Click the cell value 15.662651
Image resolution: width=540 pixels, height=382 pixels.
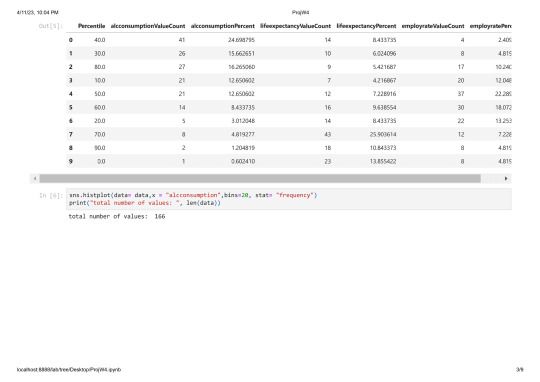[241, 53]
